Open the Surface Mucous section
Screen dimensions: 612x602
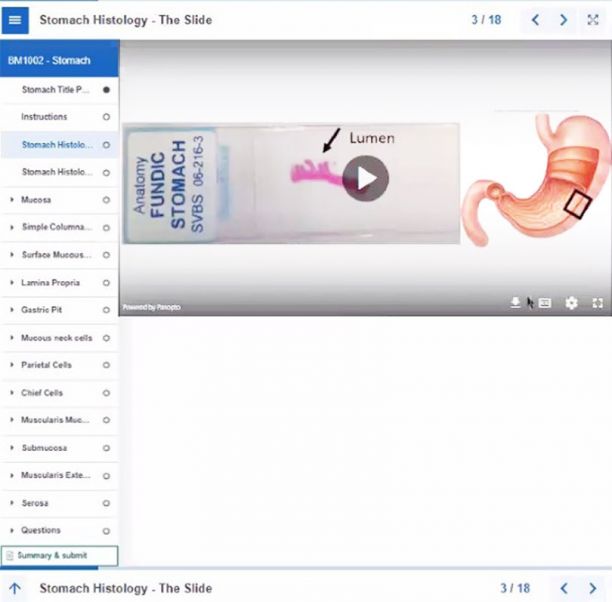pos(60,255)
